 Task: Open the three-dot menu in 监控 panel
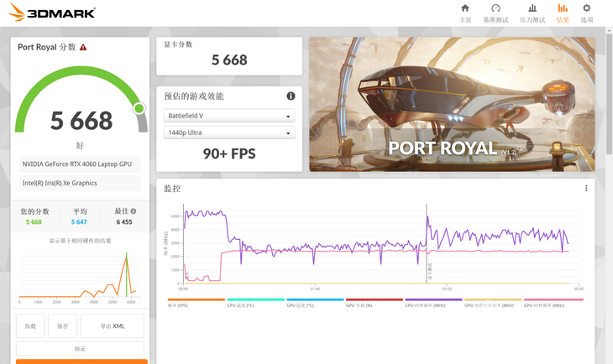pyautogui.click(x=586, y=188)
